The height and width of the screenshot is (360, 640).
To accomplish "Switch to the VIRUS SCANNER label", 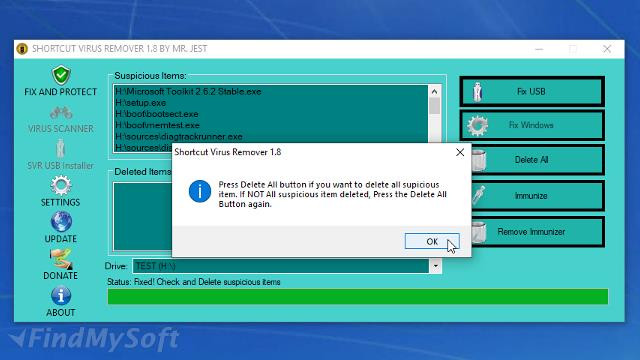I will [60, 129].
